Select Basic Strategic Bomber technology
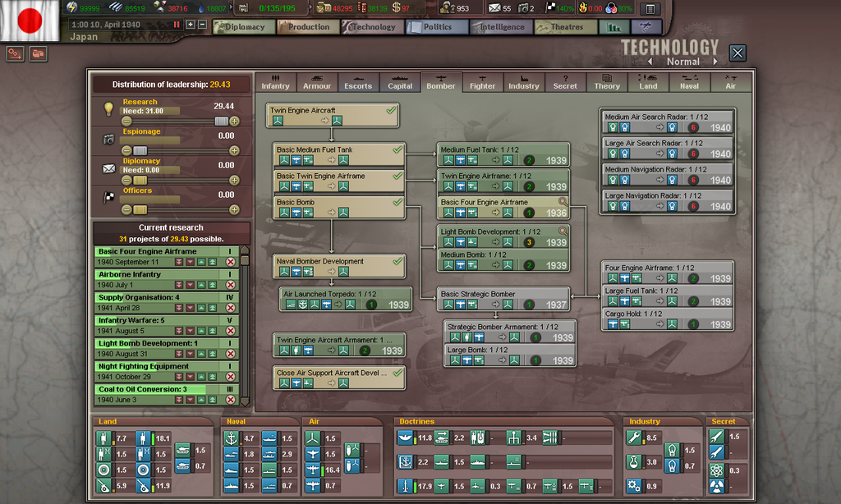Screen dimensions: 841x504 coord(503,299)
